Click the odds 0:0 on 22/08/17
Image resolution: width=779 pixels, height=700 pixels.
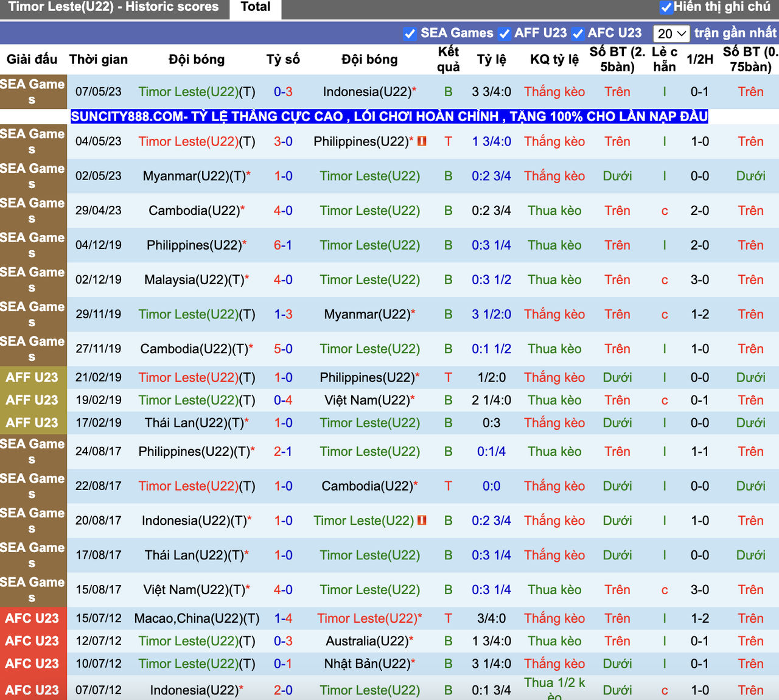pos(492,486)
